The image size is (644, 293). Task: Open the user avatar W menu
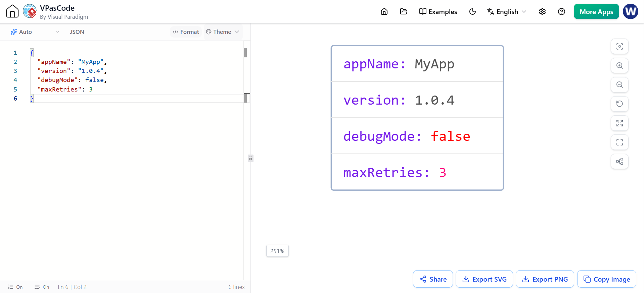[x=630, y=12]
